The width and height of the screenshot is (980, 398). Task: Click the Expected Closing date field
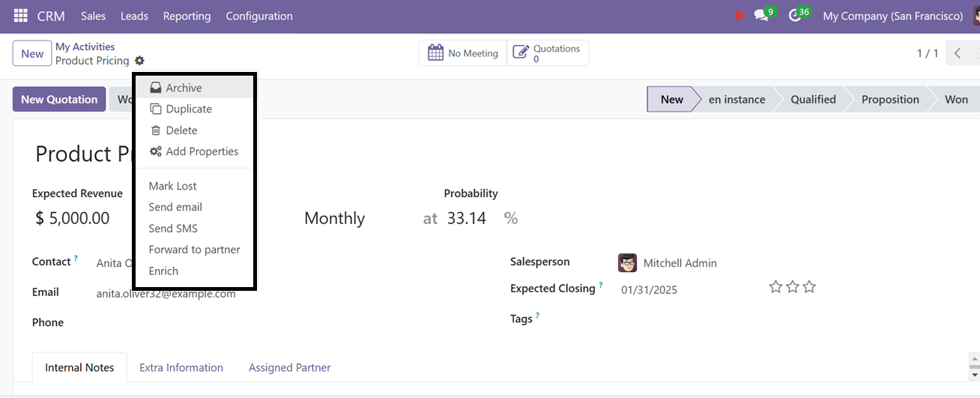pyautogui.click(x=649, y=289)
